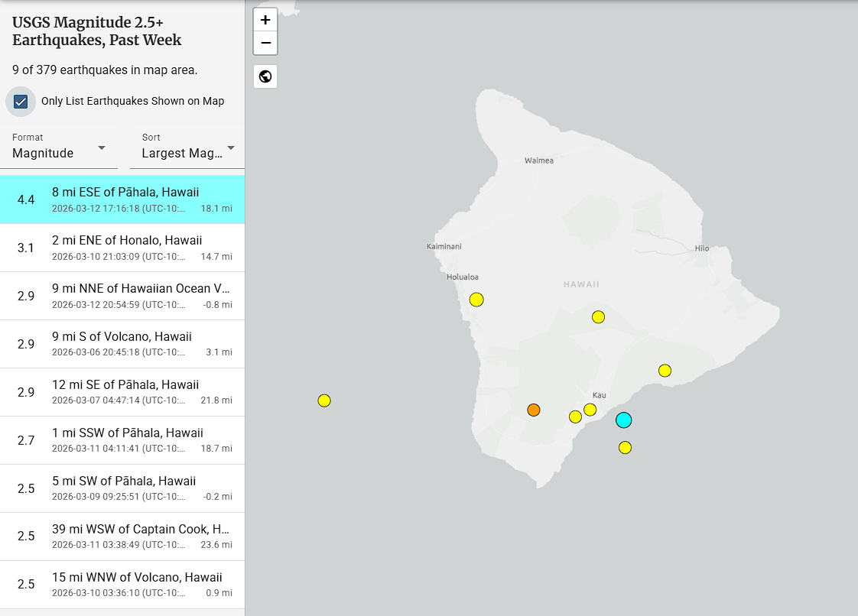Select the orange earthquake marker on map

coord(534,410)
